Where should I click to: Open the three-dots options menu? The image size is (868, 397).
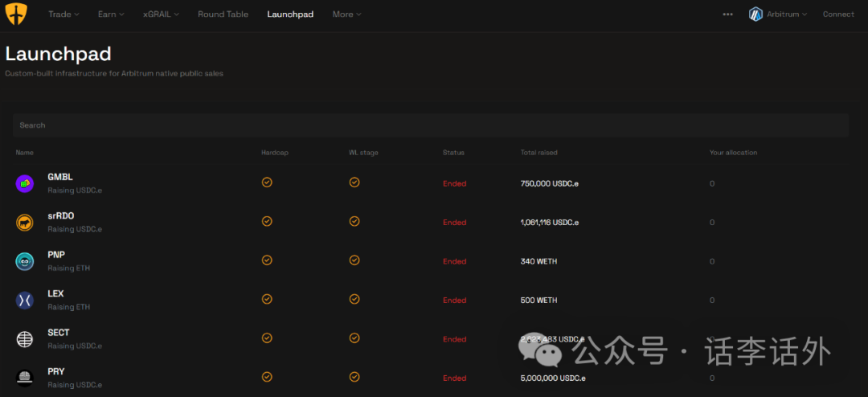727,14
